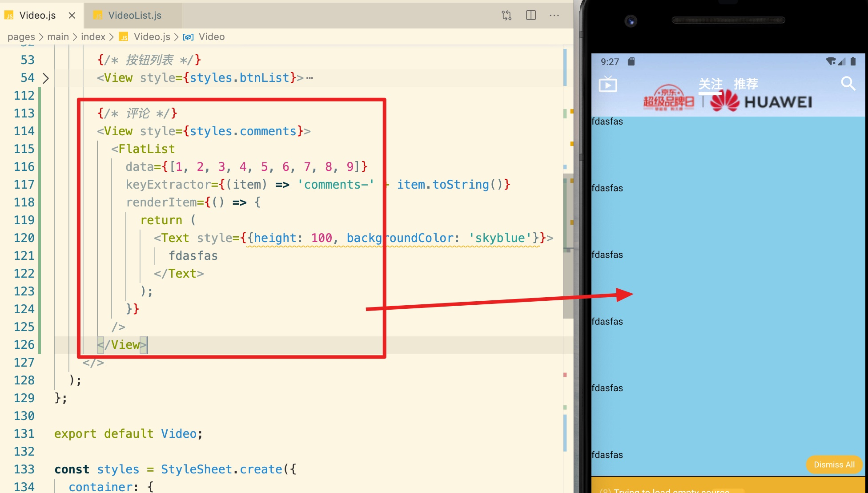
Task: Click the editor vertical scrollbar thumb
Action: [568, 246]
